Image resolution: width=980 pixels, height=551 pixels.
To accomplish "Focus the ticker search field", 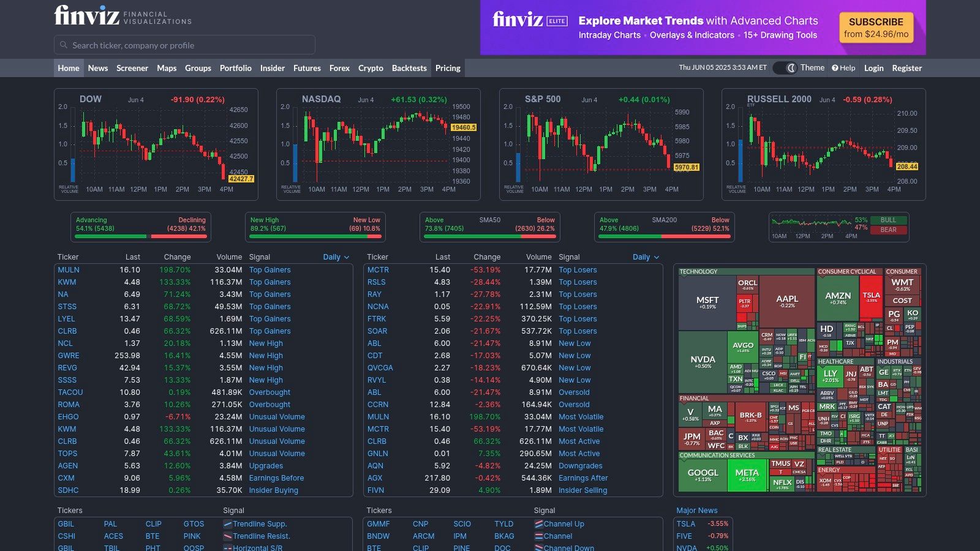I will (184, 45).
